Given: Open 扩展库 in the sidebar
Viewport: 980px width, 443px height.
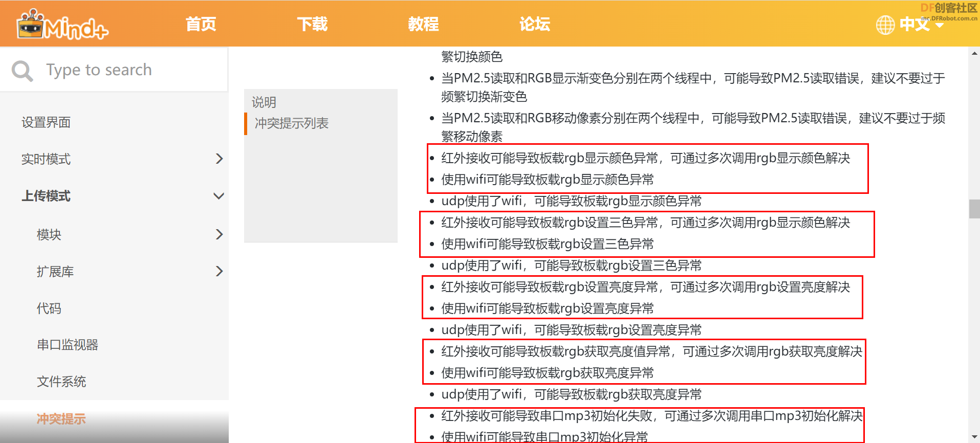Looking at the screenshot, I should click(x=55, y=271).
